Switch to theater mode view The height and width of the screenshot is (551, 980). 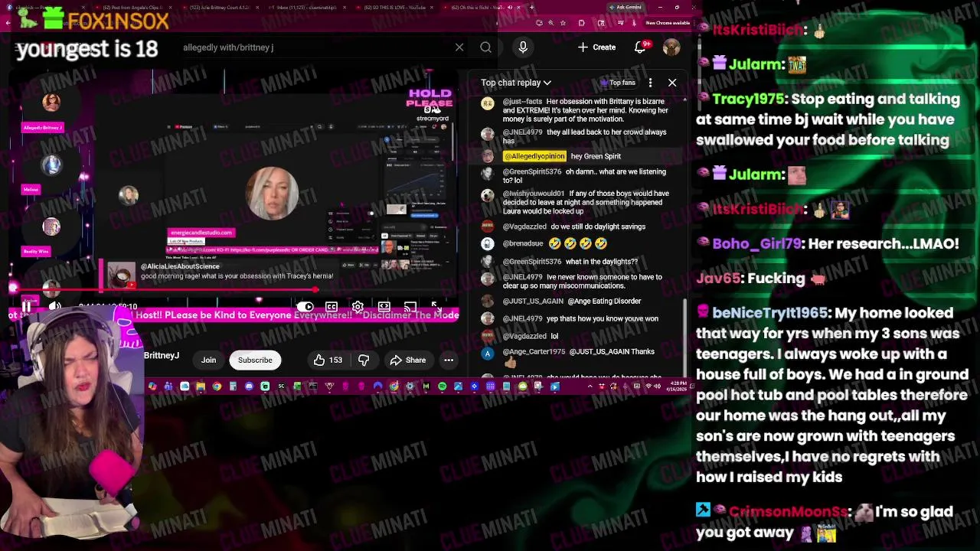(x=384, y=307)
